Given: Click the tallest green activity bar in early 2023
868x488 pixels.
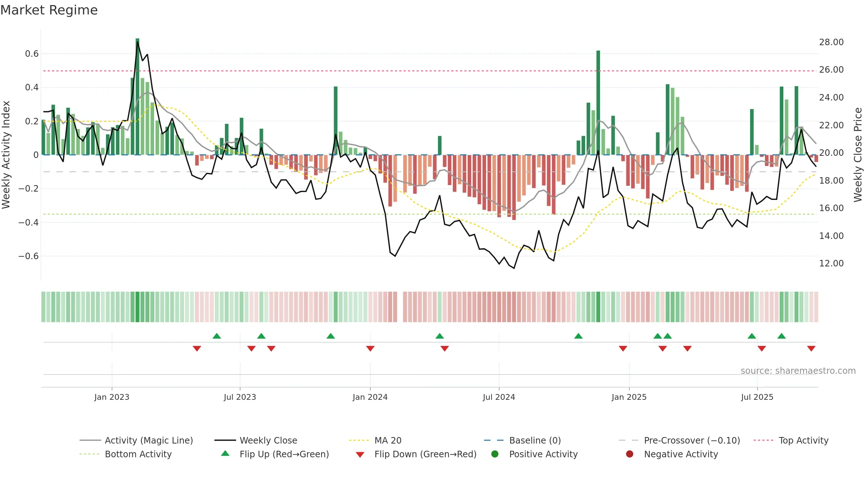Looking at the screenshot, I should [137, 97].
